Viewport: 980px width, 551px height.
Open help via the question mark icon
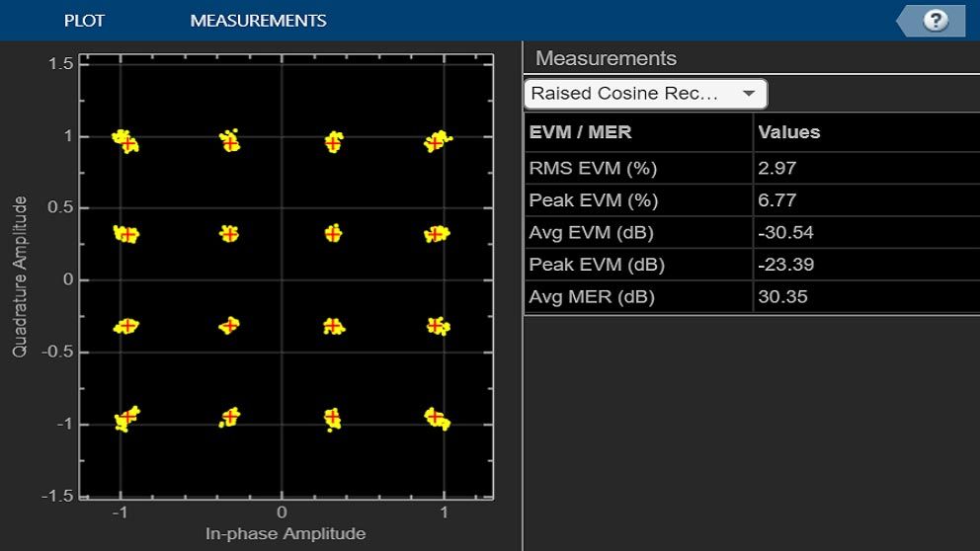pyautogui.click(x=935, y=21)
